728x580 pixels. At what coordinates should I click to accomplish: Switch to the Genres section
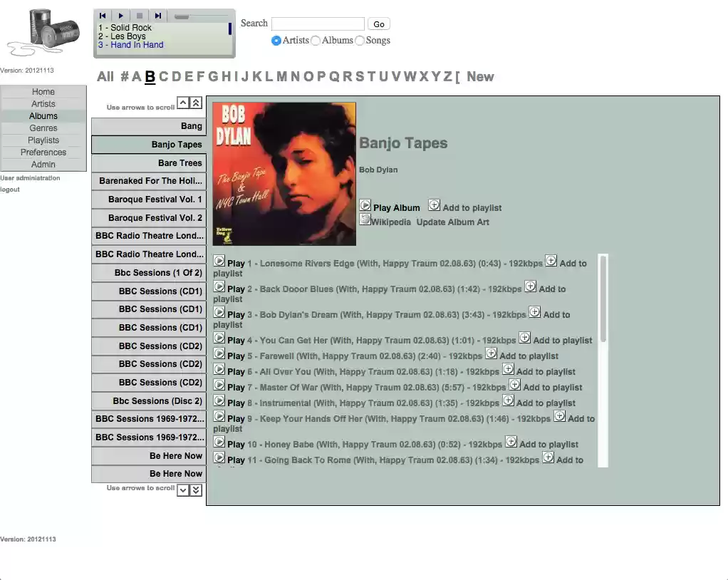tap(43, 128)
